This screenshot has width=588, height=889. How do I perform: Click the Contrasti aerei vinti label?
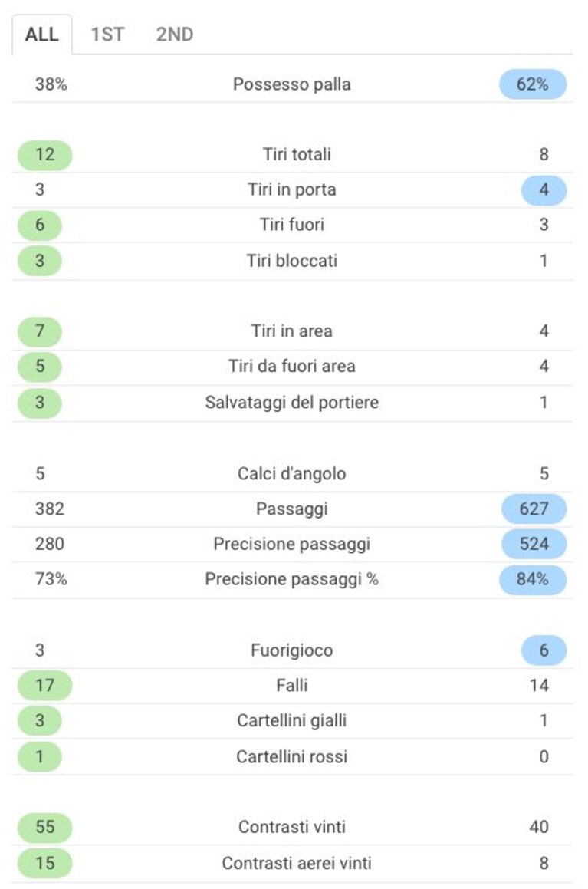[x=297, y=864]
